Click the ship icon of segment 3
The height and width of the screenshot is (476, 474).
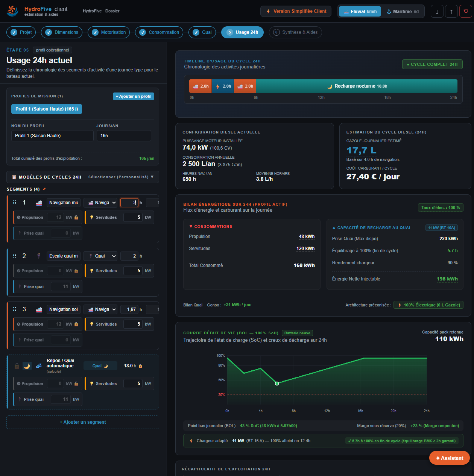click(x=39, y=309)
